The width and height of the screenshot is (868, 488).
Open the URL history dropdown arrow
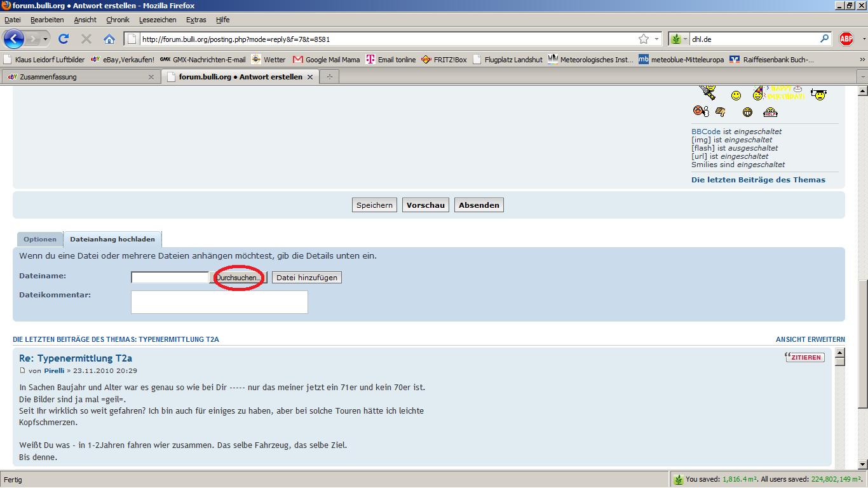[x=657, y=39]
